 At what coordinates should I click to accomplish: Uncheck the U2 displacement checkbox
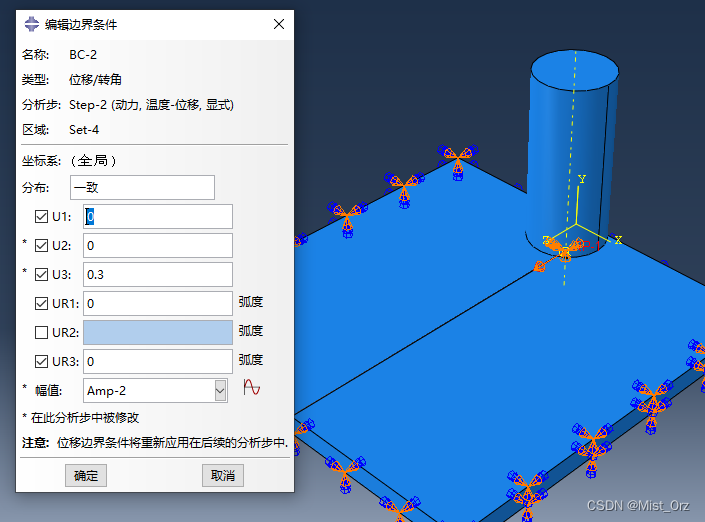click(41, 245)
